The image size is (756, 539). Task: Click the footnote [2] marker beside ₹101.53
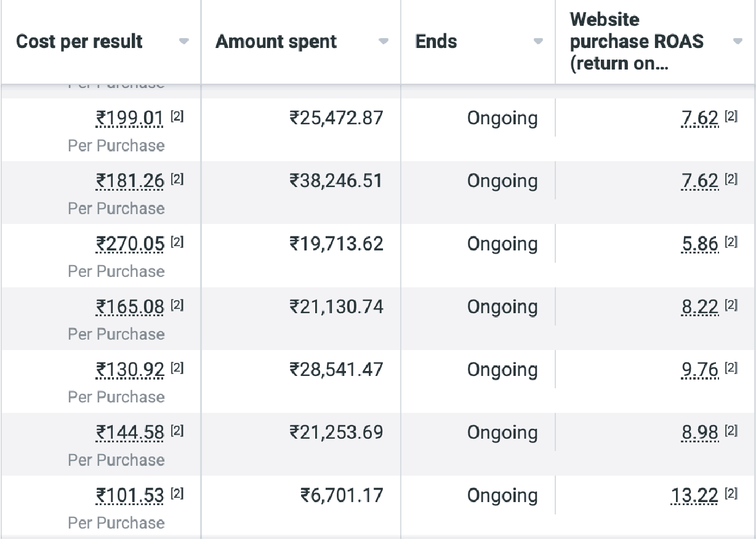177,493
